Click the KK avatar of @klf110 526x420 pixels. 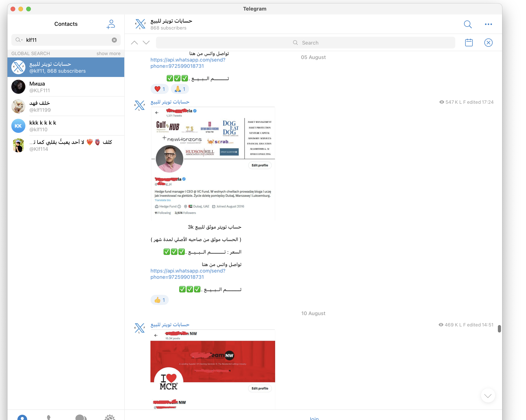(x=18, y=126)
